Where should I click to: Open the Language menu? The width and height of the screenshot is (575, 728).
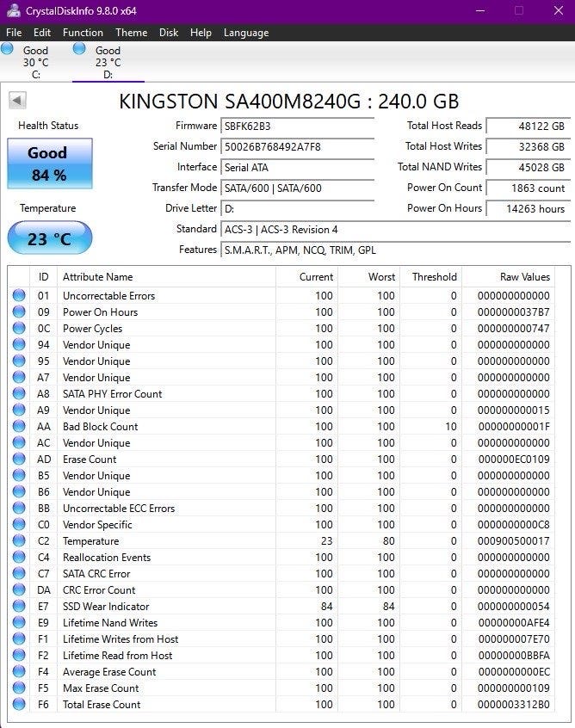coord(246,33)
